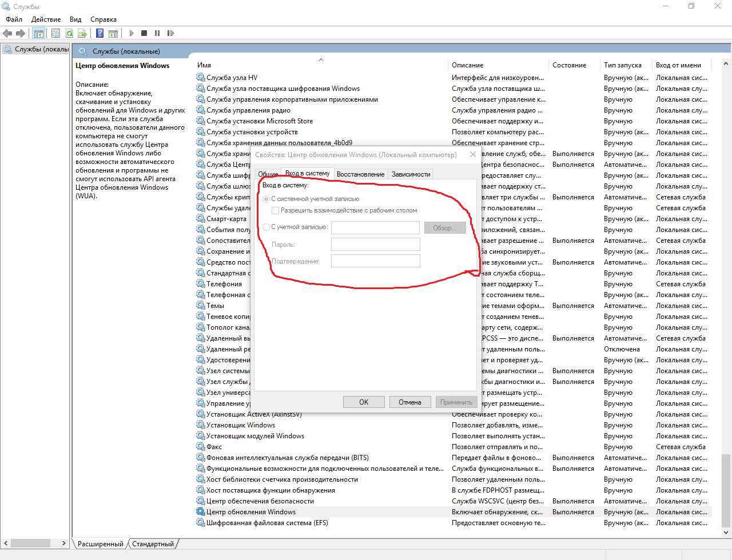732x560 pixels.
Task: Go back with the toolbar Back arrow
Action: [7, 33]
